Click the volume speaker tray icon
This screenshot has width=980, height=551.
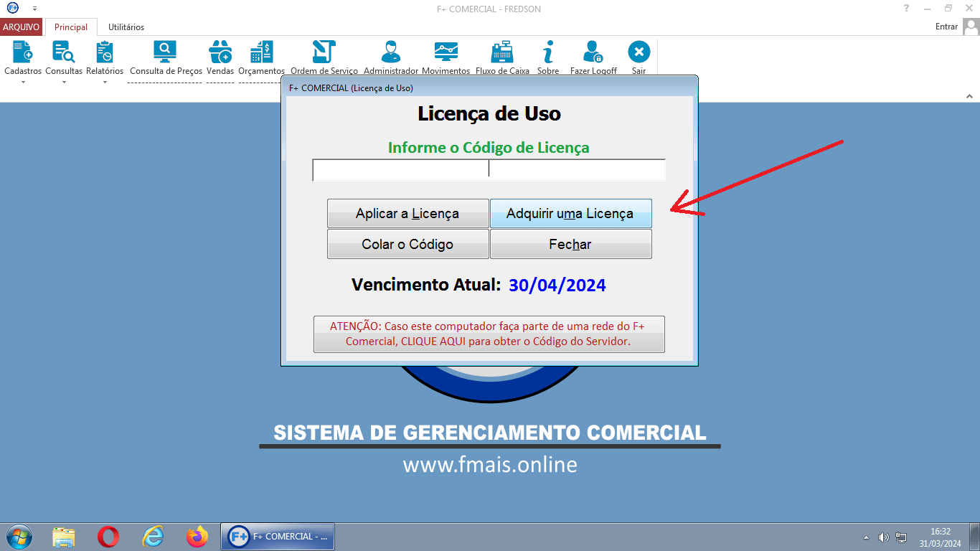883,537
